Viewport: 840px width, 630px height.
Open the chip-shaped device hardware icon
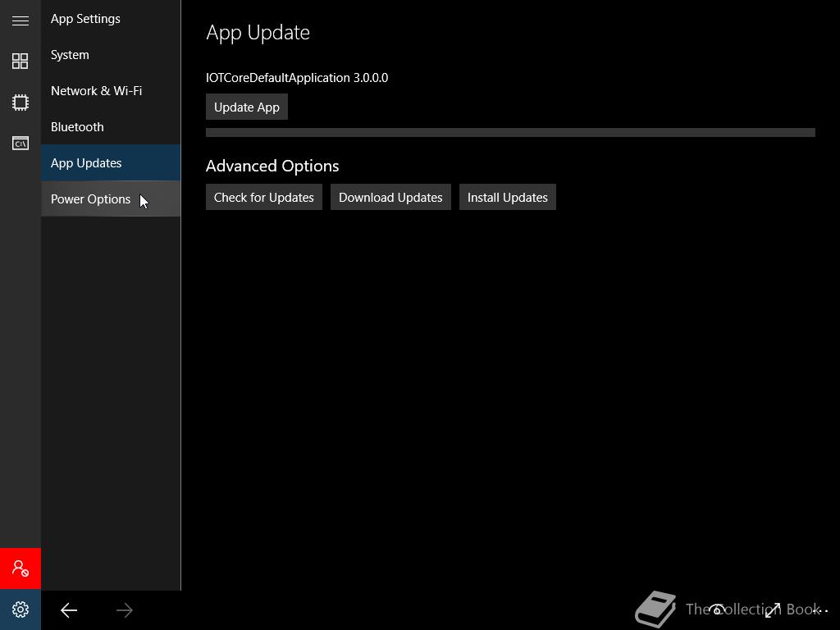click(21, 102)
